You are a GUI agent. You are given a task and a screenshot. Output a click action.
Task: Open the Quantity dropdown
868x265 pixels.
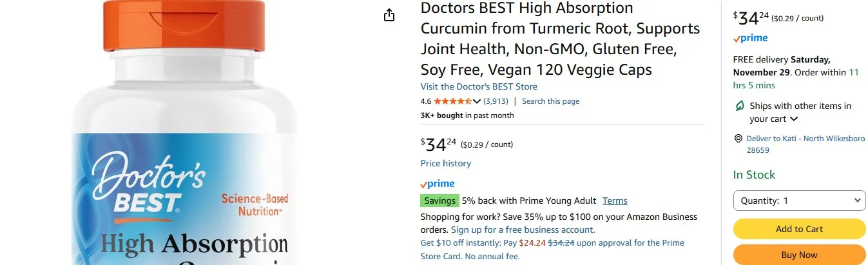pyautogui.click(x=799, y=201)
